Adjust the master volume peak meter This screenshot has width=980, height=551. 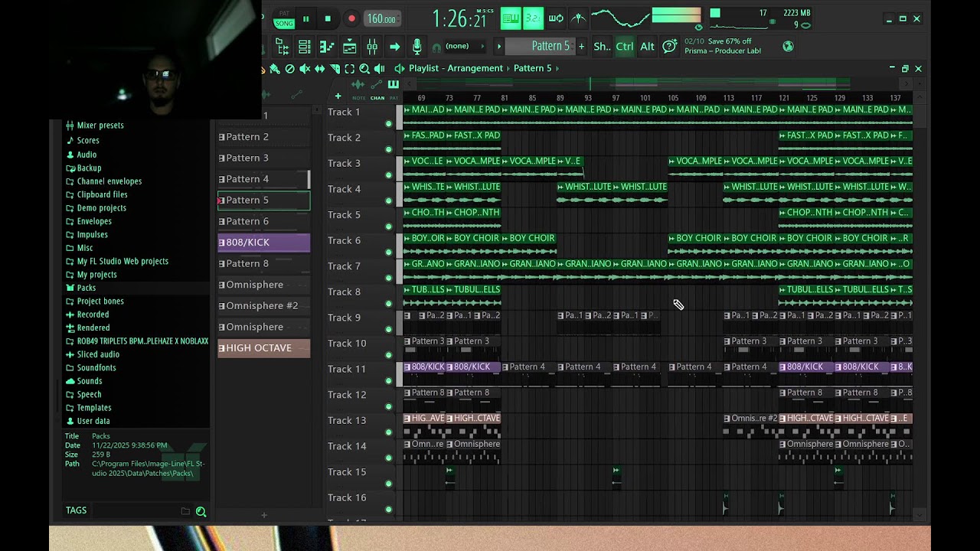coord(676,15)
